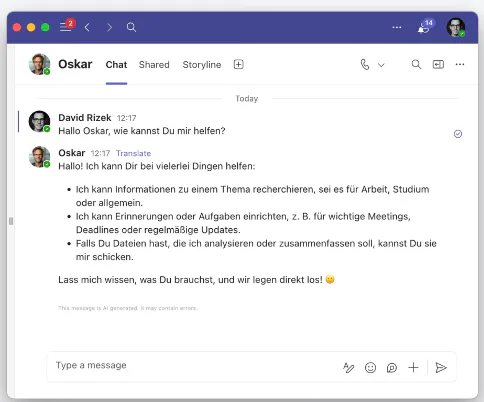Click the AI generated disclaimer text
484x402 pixels.
pos(128,308)
